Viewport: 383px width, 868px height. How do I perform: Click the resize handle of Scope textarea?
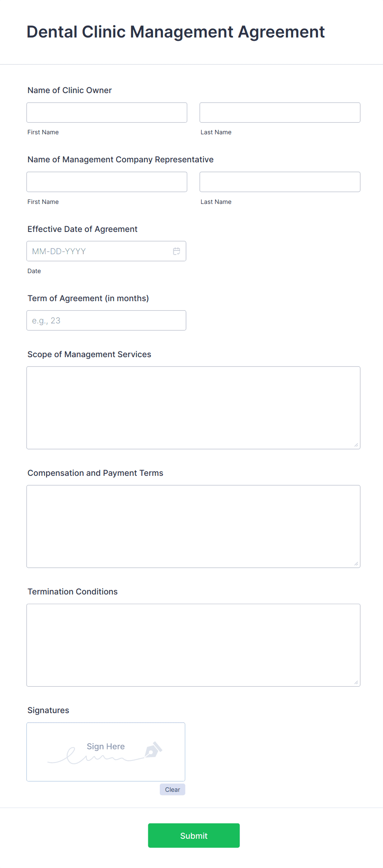355,444
